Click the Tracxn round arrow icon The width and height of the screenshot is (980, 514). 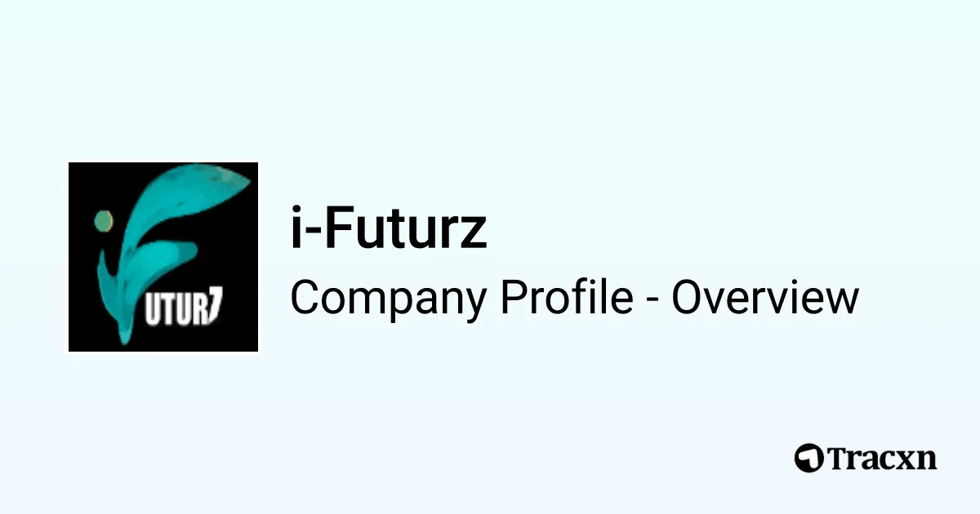tap(808, 457)
